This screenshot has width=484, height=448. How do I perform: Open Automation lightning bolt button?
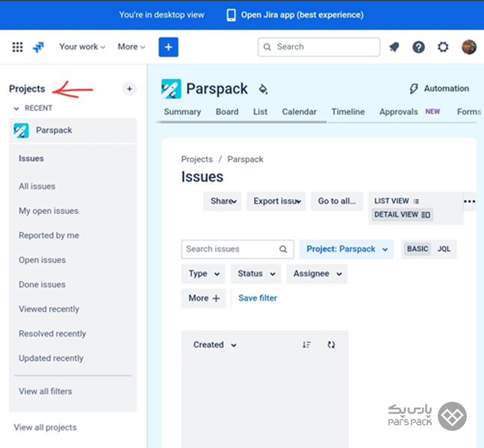pyautogui.click(x=438, y=89)
